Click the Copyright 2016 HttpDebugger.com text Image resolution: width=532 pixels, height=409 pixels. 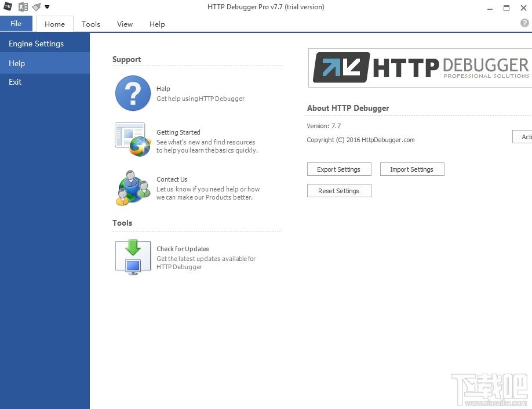click(360, 140)
